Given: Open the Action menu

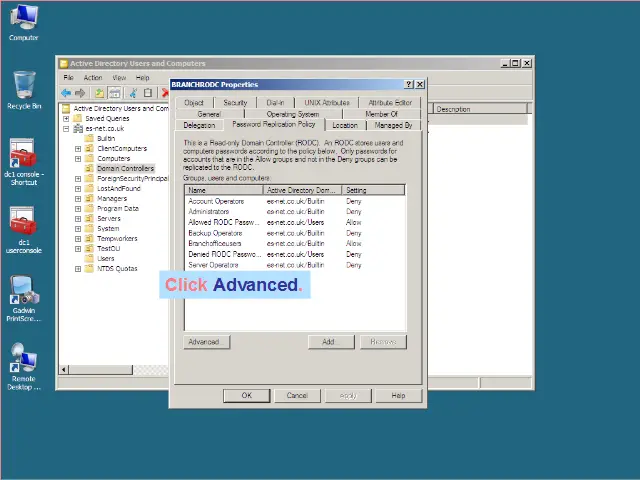Looking at the screenshot, I should (93, 77).
